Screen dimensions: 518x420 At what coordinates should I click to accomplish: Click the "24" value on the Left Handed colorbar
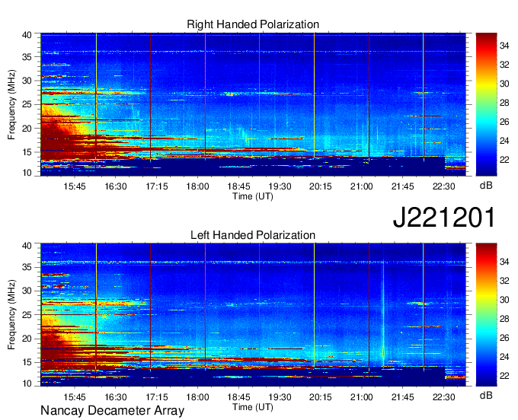coord(504,357)
